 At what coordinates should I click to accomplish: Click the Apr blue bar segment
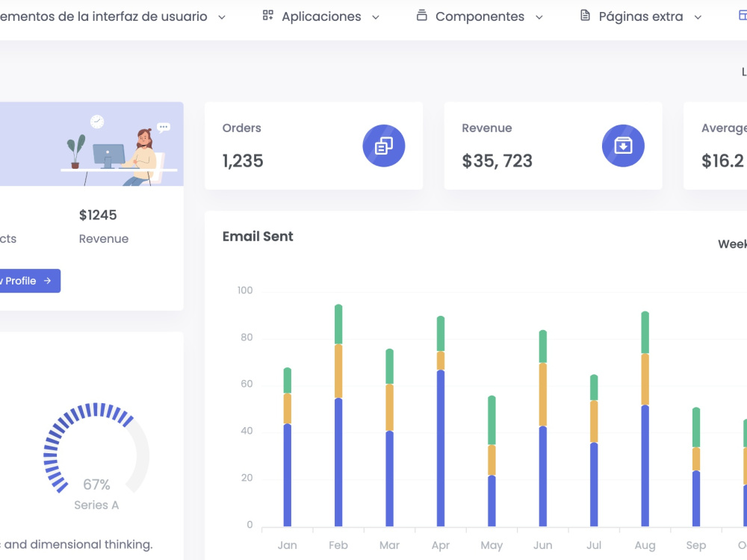(441, 448)
